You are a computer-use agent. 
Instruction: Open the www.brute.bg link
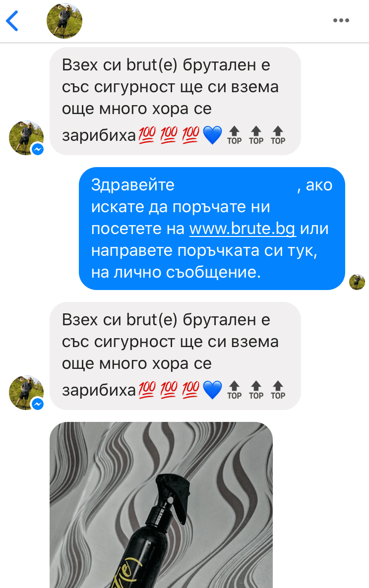pyautogui.click(x=243, y=229)
